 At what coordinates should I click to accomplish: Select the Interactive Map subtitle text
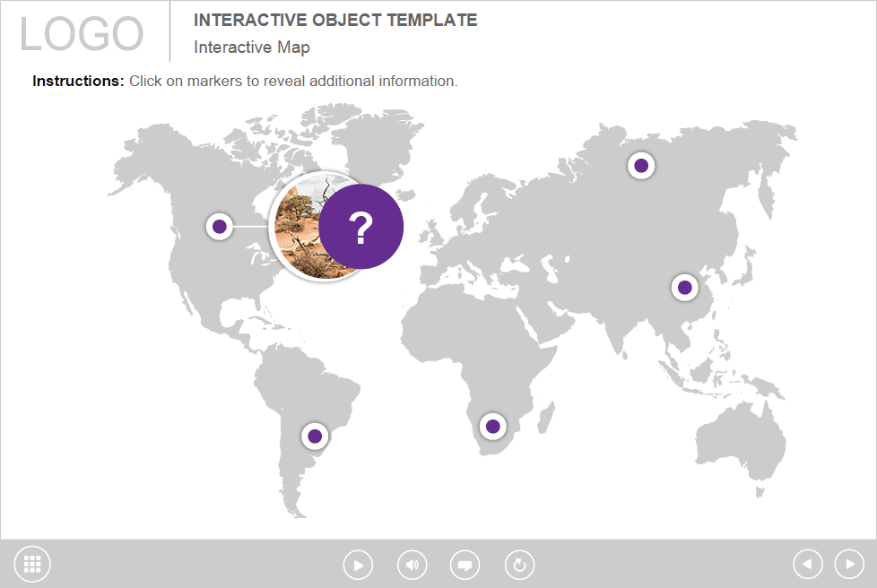pos(252,48)
